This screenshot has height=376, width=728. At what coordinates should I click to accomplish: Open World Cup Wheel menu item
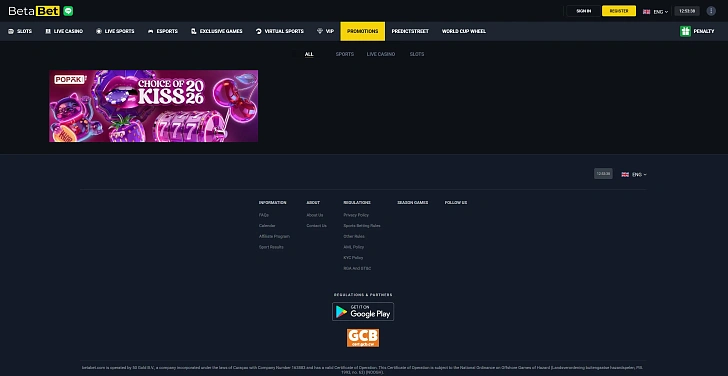[464, 31]
